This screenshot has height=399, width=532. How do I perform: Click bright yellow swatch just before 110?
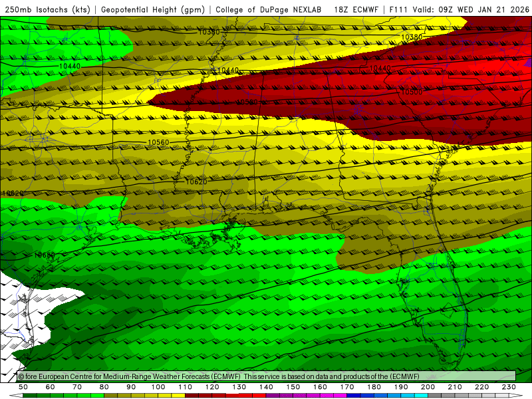click(178, 396)
